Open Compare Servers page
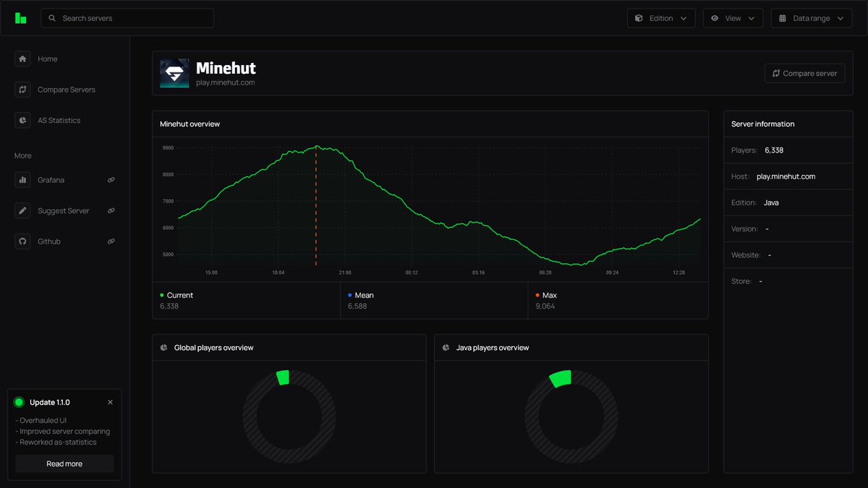Screen dimensions: 868x488 (67, 90)
